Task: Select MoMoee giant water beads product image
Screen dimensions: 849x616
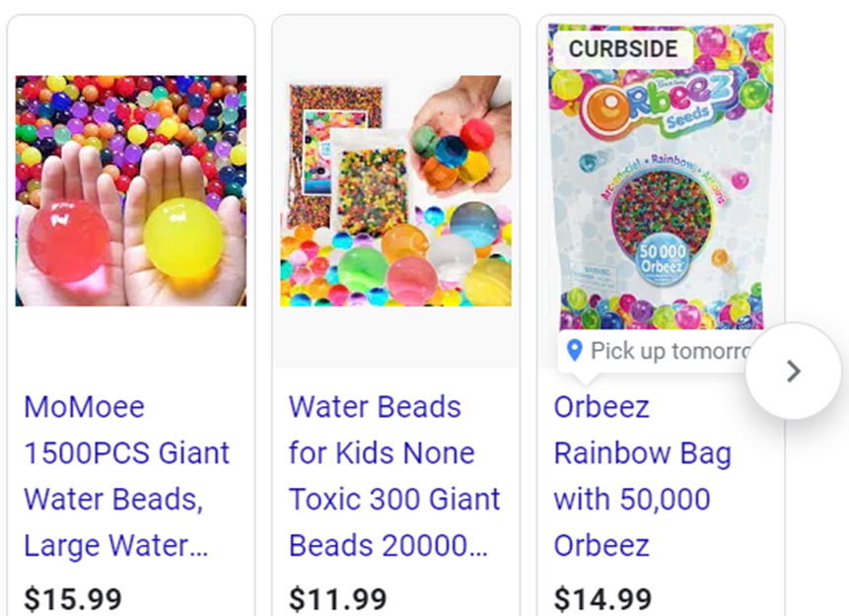Action: click(131, 190)
